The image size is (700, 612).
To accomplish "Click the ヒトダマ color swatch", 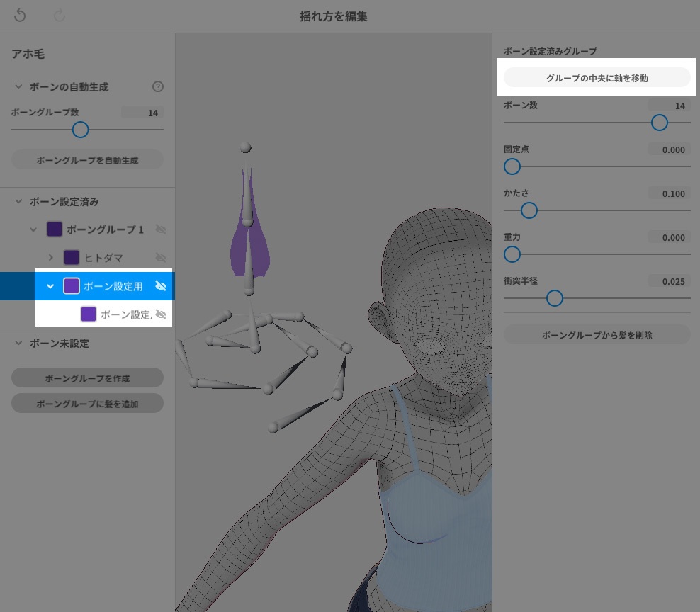I will point(72,258).
